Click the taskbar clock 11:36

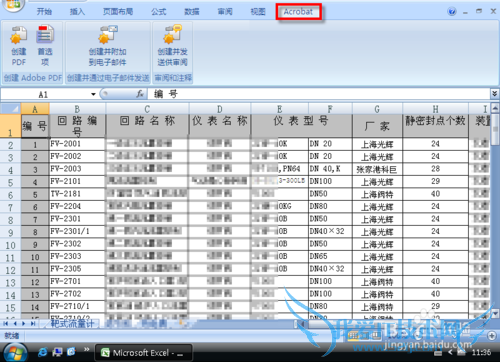pos(481,352)
